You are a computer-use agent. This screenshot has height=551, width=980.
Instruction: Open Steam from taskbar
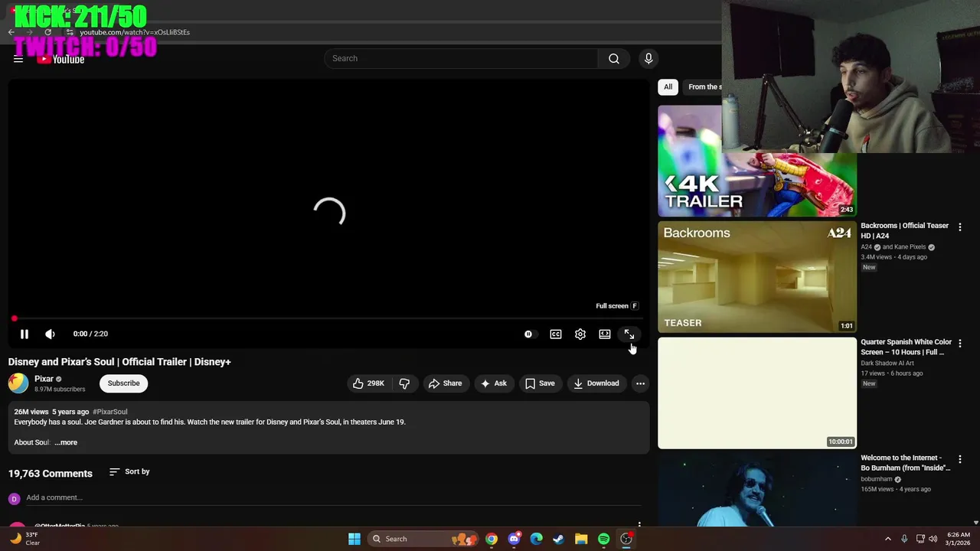point(559,539)
